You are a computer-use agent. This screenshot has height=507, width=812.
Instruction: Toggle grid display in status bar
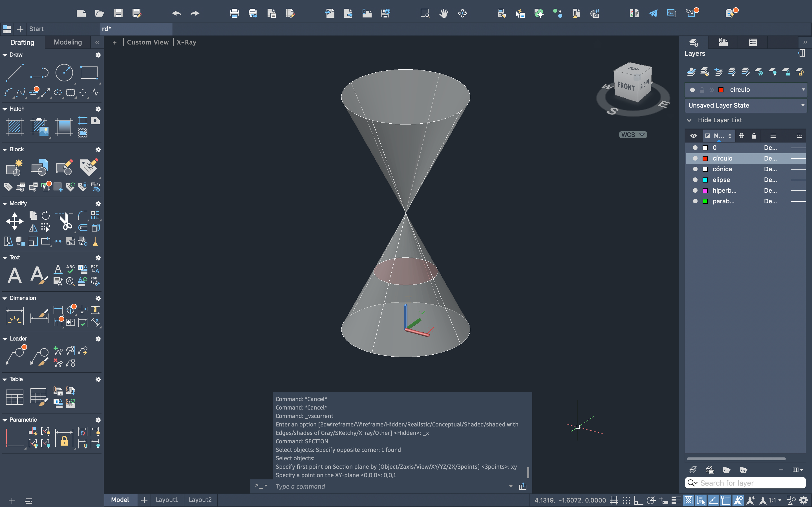coord(614,500)
